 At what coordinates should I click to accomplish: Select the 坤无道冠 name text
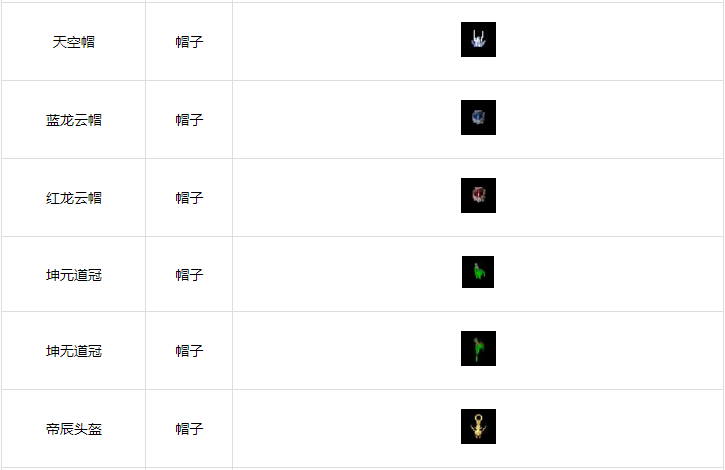74,352
